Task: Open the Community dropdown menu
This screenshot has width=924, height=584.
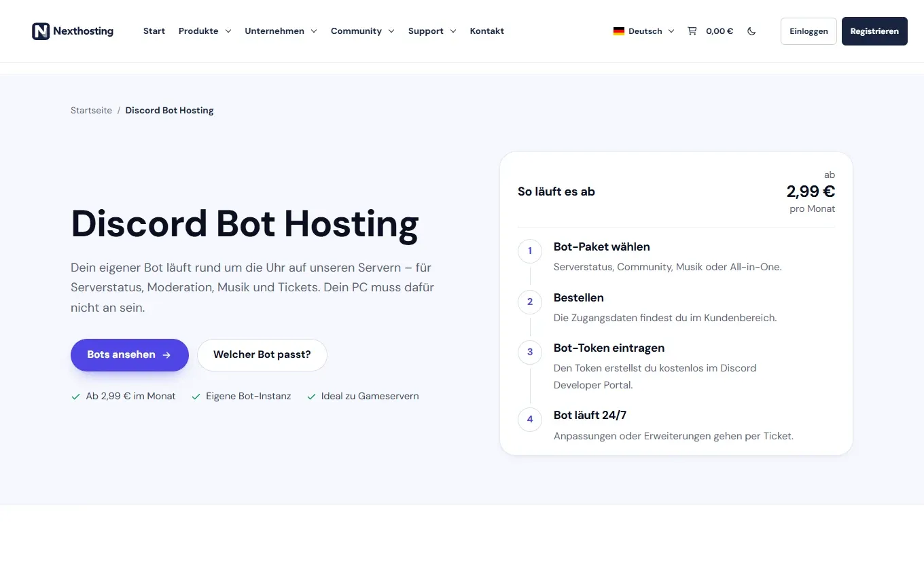Action: [x=362, y=31]
